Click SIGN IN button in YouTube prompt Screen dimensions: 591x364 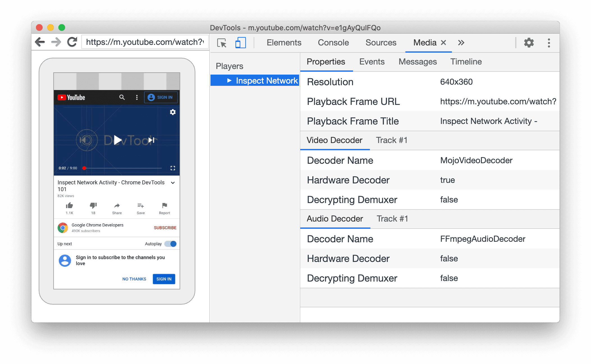(164, 279)
